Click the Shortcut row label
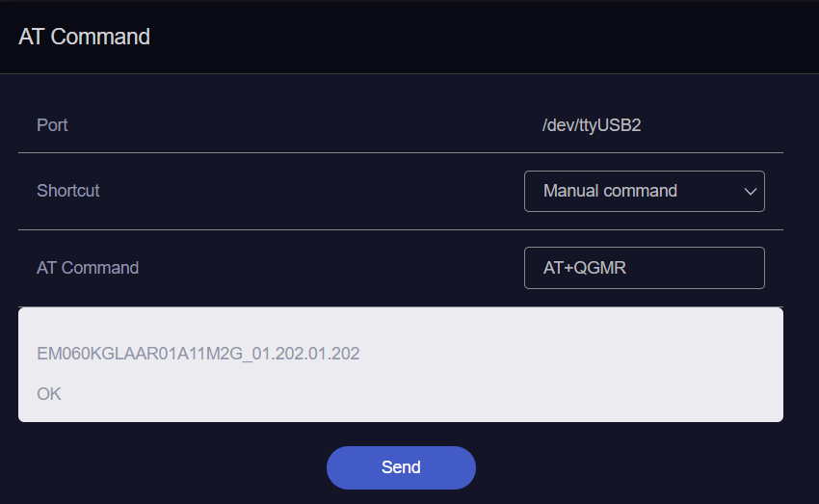819x504 pixels. [67, 191]
